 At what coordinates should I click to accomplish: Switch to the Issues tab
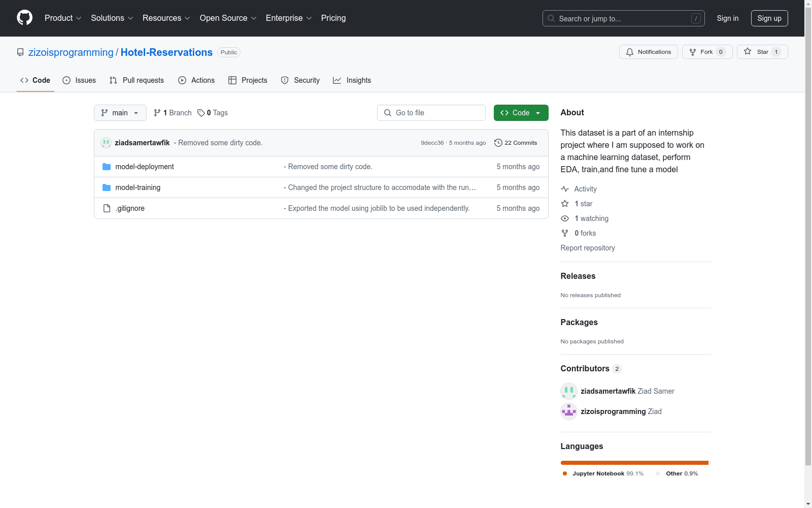[79, 80]
